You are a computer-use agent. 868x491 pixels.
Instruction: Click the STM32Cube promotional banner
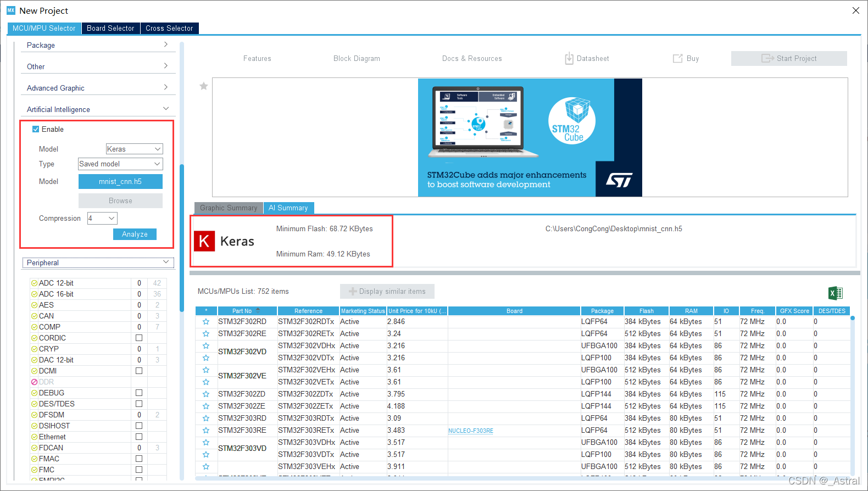point(530,137)
